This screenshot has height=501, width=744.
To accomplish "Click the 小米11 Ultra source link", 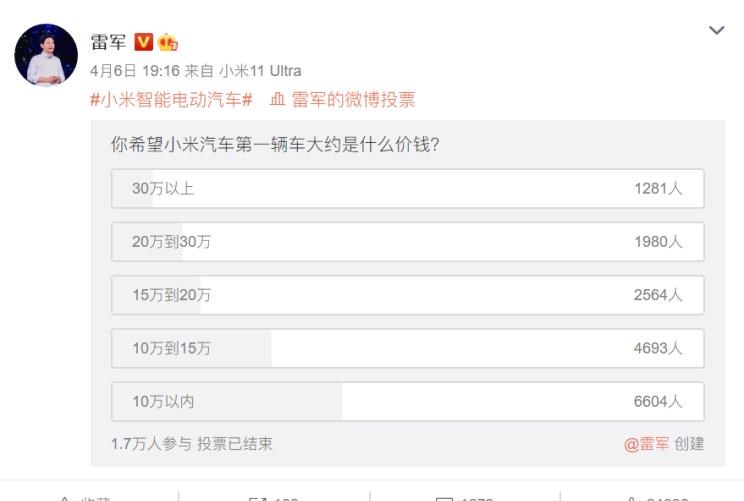I will 260,71.
